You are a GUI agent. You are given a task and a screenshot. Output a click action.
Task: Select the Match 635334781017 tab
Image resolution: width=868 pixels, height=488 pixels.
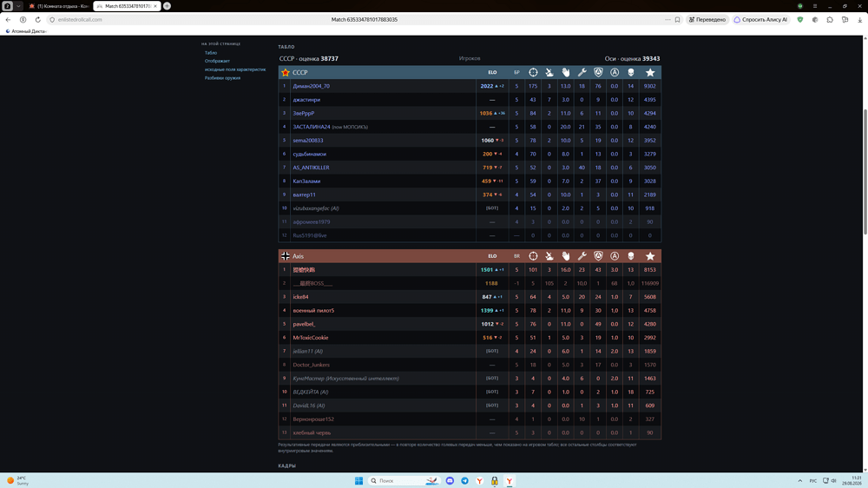click(x=126, y=6)
